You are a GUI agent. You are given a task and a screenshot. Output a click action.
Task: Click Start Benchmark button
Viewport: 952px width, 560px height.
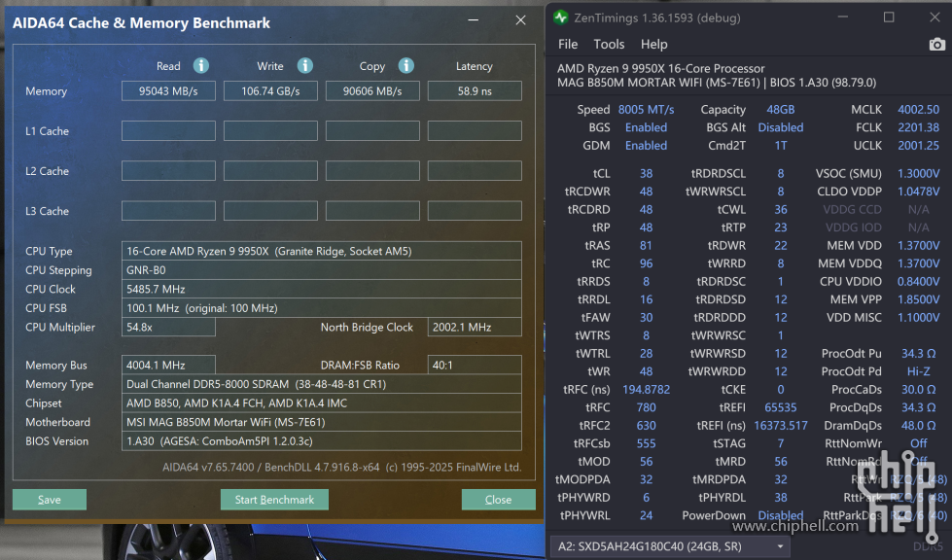[274, 500]
